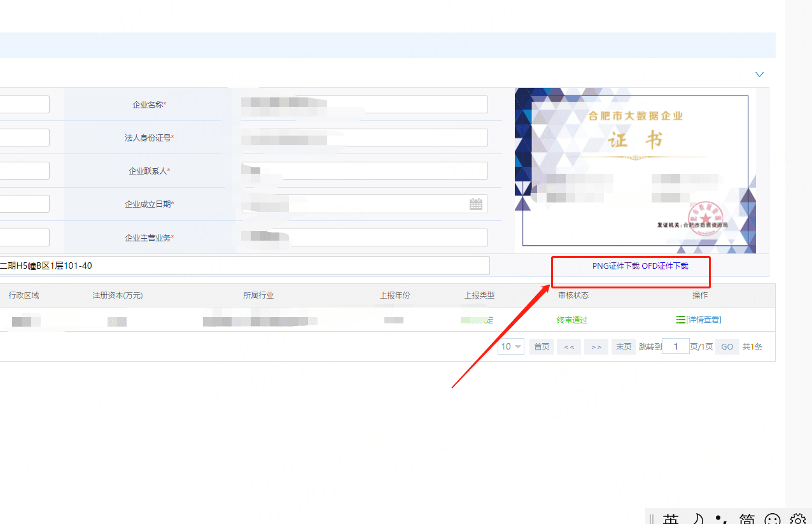Image resolution: width=812 pixels, height=524 pixels.
Task: Go to first page with 首页
Action: (x=542, y=347)
